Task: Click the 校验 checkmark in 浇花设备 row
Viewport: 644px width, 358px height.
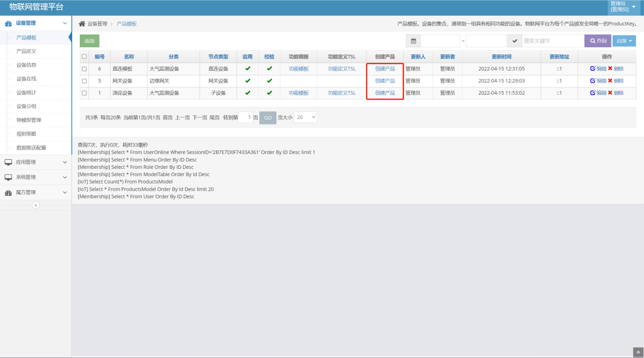Action: click(x=269, y=93)
